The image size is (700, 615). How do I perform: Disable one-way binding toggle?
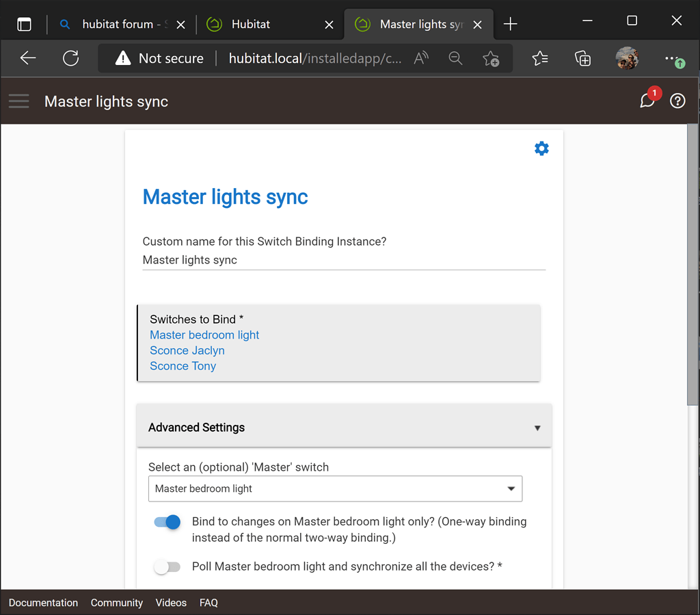pyautogui.click(x=167, y=522)
